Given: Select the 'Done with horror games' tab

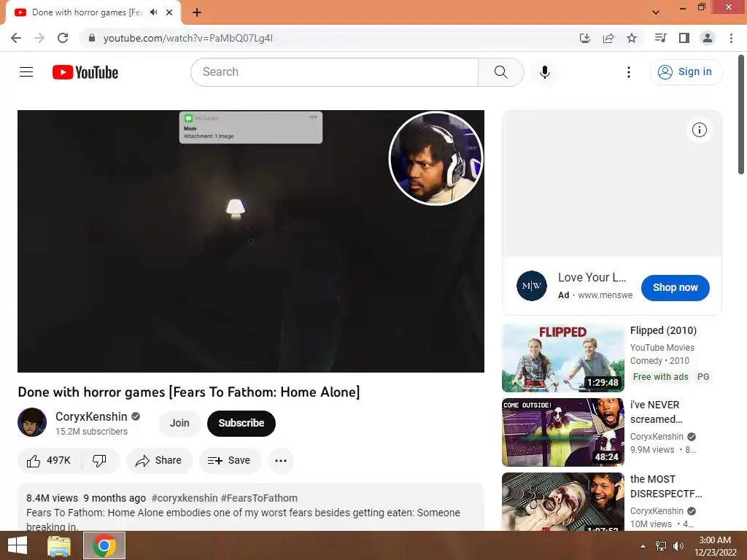Looking at the screenshot, I should 86,12.
